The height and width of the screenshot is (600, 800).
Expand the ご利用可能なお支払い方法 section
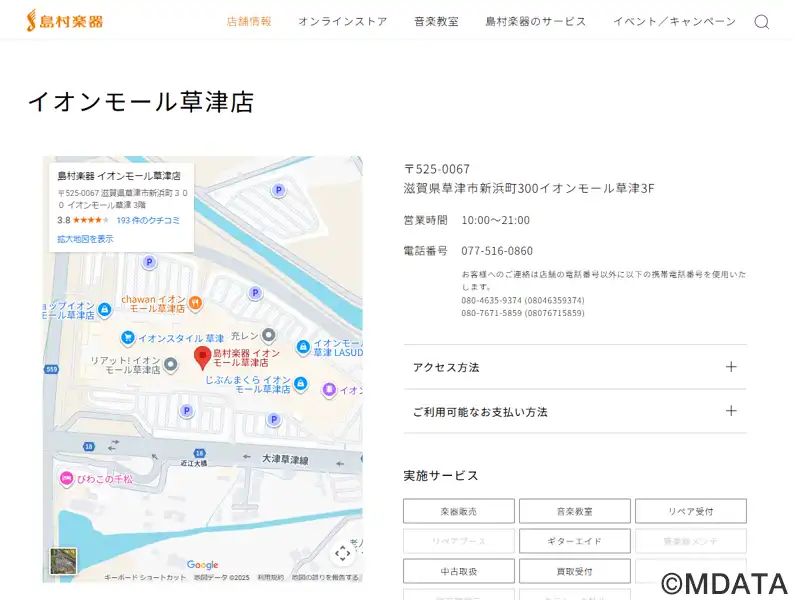pyautogui.click(x=575, y=412)
